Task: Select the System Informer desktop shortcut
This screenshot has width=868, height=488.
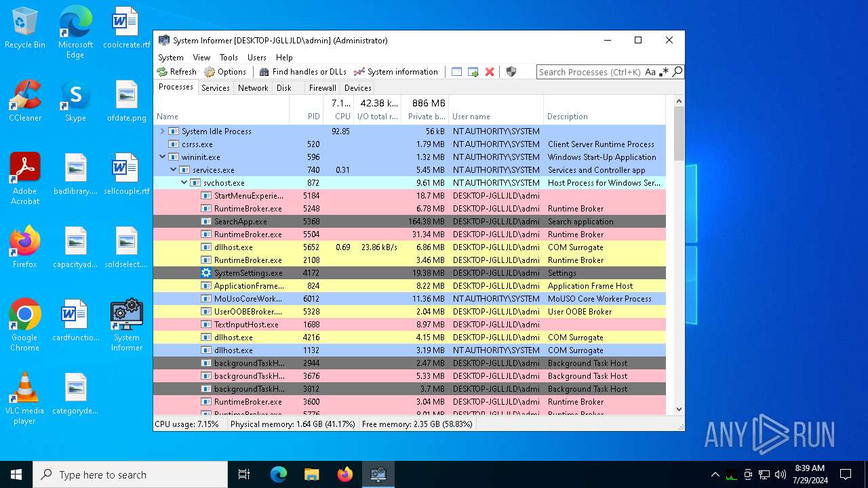Action: pyautogui.click(x=127, y=325)
